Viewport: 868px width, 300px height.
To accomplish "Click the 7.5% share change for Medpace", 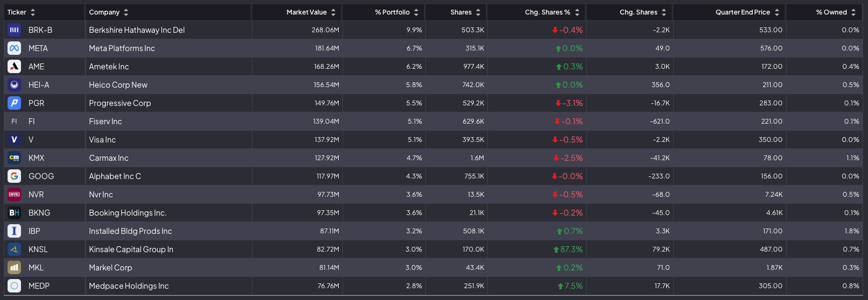I will (x=570, y=286).
